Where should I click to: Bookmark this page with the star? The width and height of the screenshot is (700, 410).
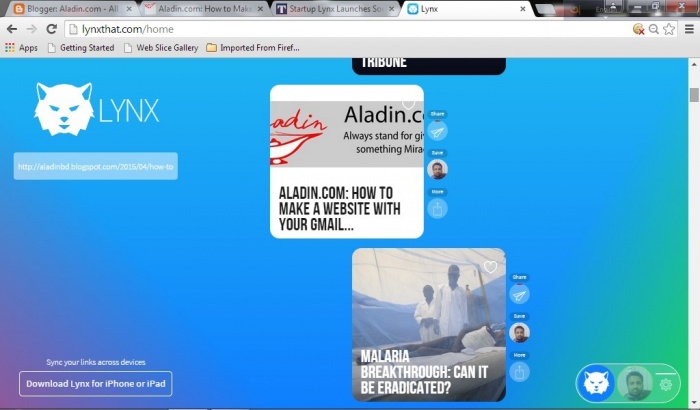coord(669,29)
